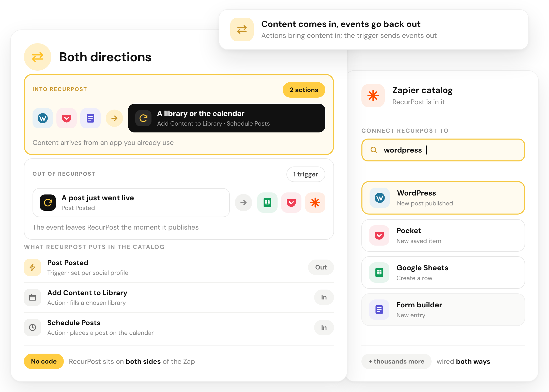Image resolution: width=549 pixels, height=392 pixels.
Task: Click the swap arrows icon beside Both directions
Action: point(38,57)
